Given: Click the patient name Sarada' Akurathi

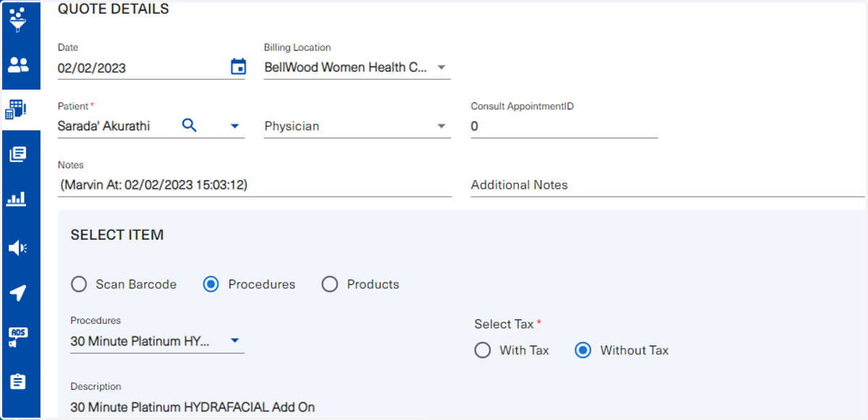Looking at the screenshot, I should 104,126.
